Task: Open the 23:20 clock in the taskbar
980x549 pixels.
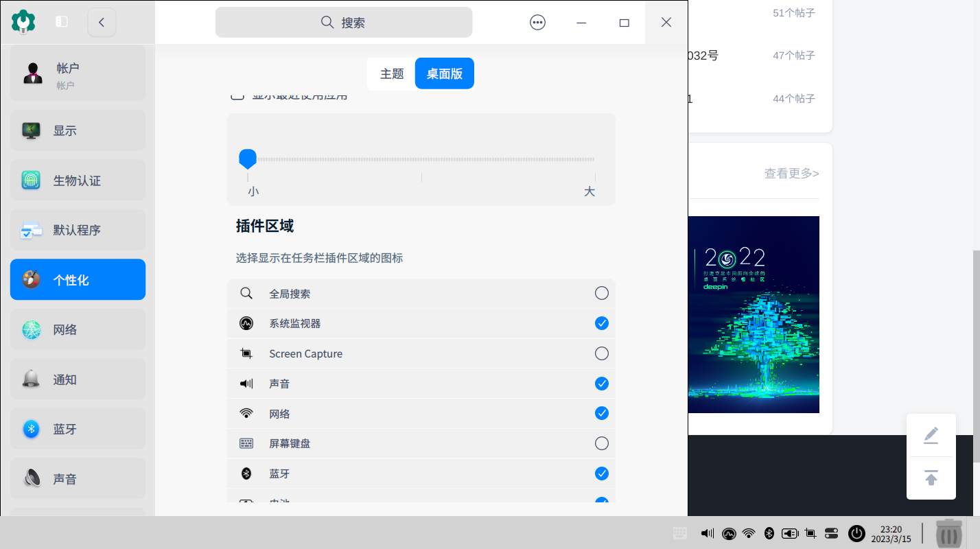Action: 891,534
